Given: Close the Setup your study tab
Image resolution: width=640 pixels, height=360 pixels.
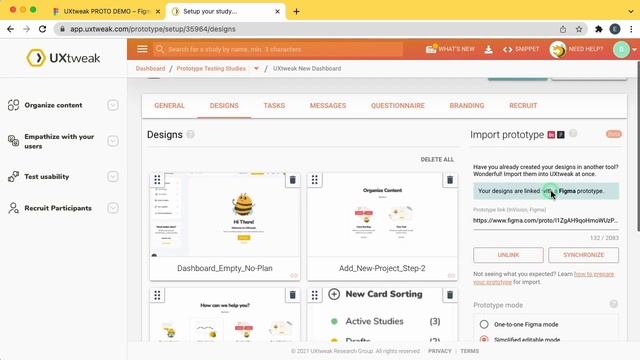Looking at the screenshot, I should [277, 11].
